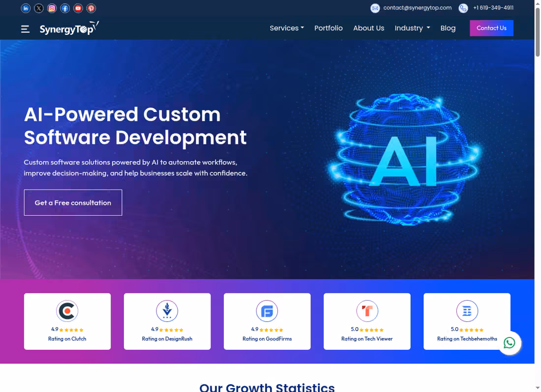Expand the Industry dropdown menu
541x392 pixels.
pyautogui.click(x=412, y=28)
